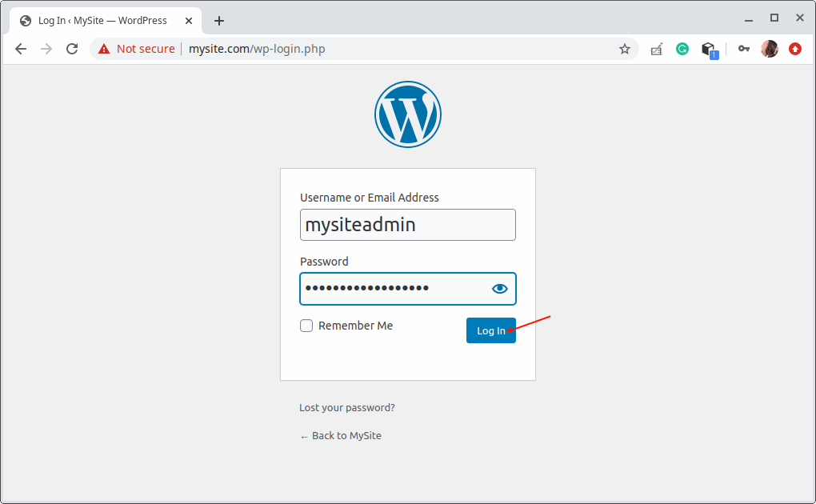Open the Chrome profile avatar
816x504 pixels.
[770, 49]
